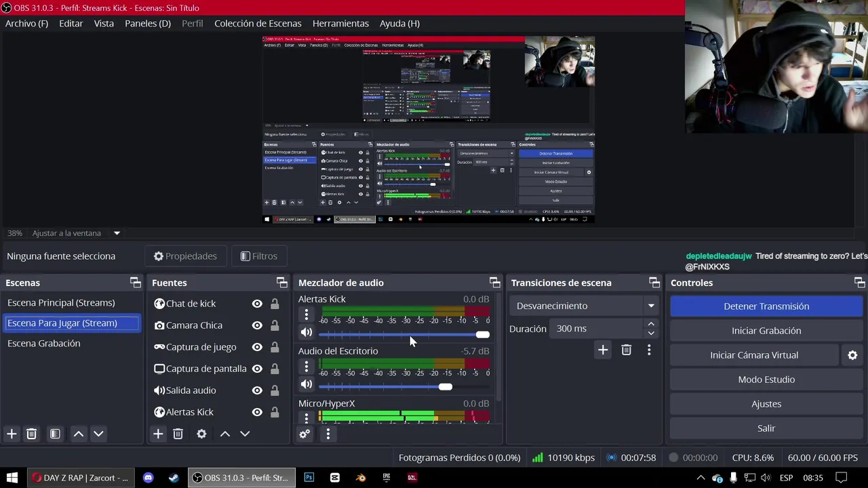The height and width of the screenshot is (488, 868).
Task: Pop out the Fuentes dock panel
Action: pos(282,283)
